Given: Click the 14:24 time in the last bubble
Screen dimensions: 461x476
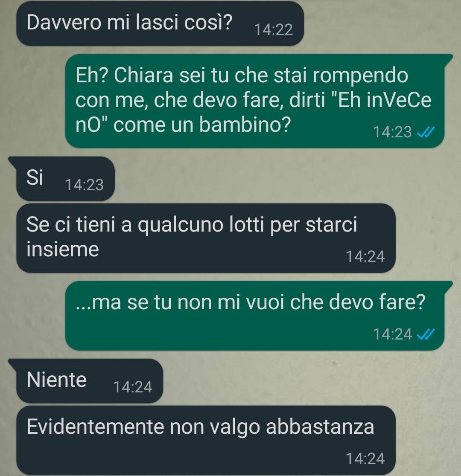Looking at the screenshot, I should click(365, 459).
